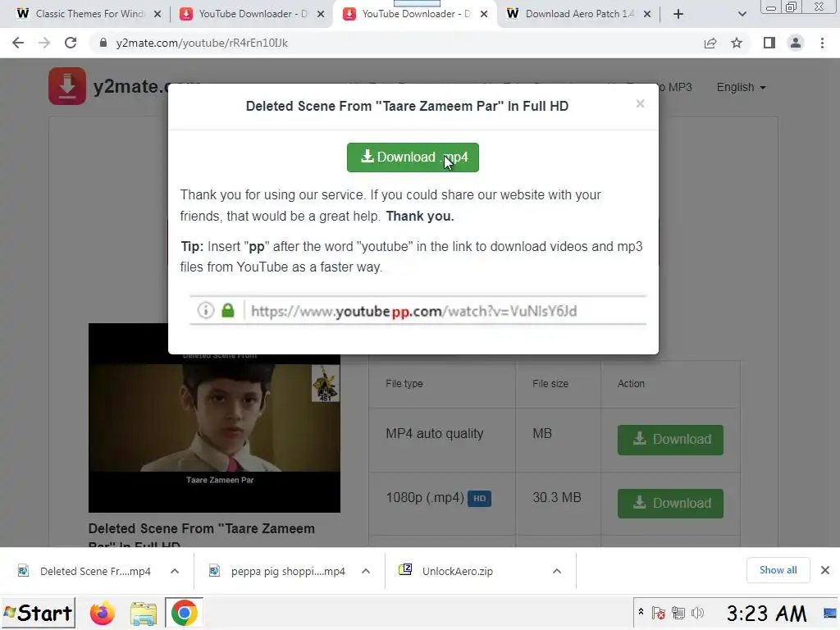Go back with the browser back arrow
Screen dimensions: 840x630
point(18,43)
